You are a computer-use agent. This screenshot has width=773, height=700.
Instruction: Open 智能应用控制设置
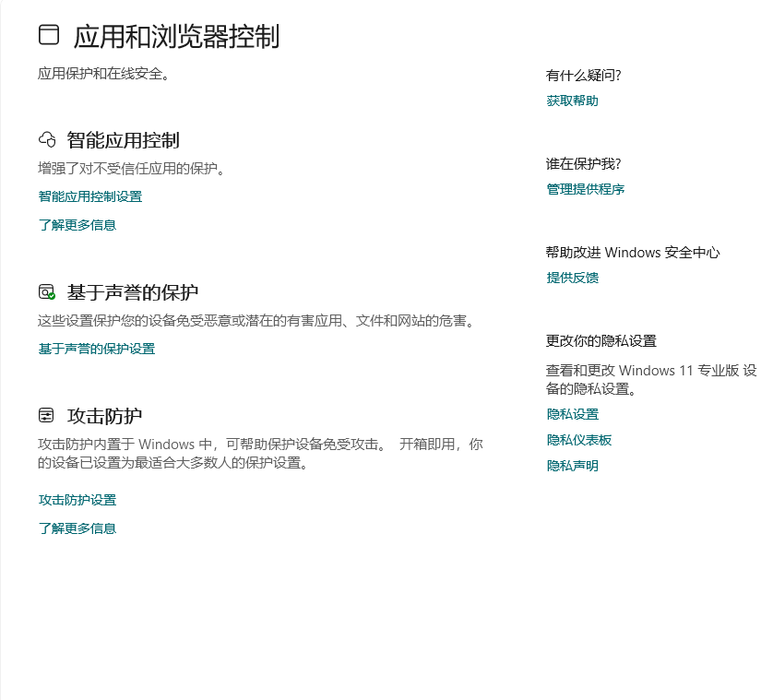(88, 196)
